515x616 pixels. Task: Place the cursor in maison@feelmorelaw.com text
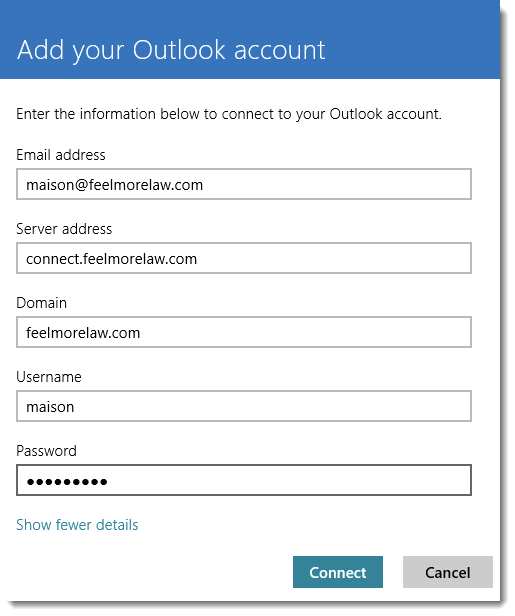click(x=114, y=185)
